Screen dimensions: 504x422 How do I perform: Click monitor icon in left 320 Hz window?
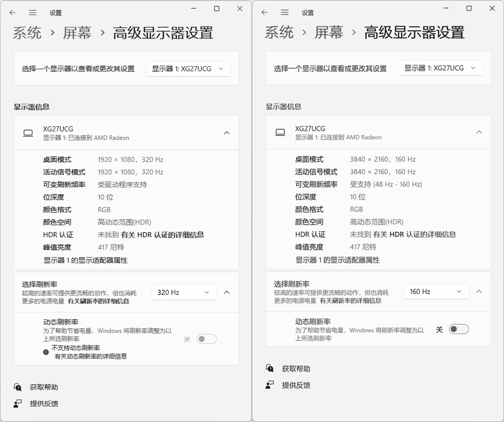point(28,133)
